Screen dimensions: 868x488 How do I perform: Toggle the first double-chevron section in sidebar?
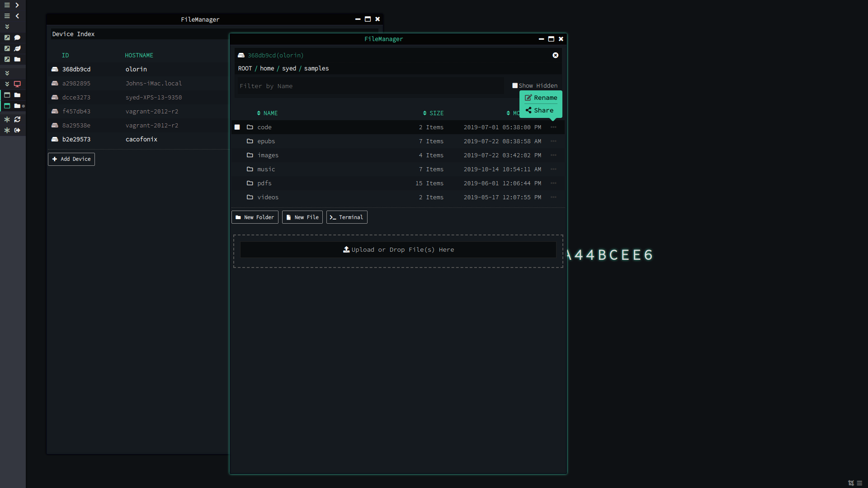(7, 27)
